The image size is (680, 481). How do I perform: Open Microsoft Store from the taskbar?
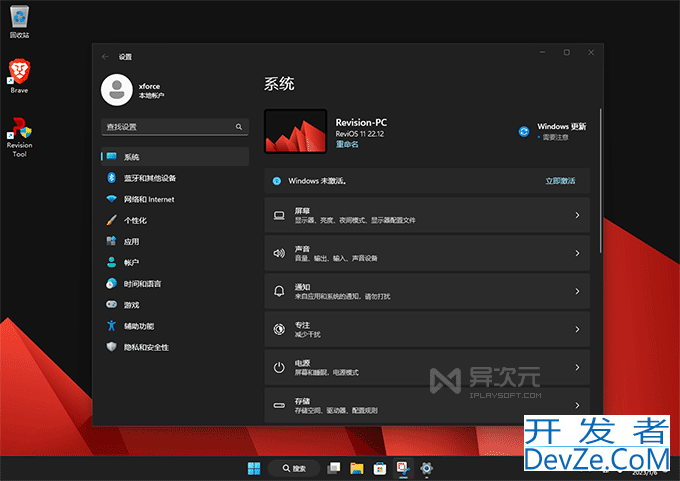(x=380, y=468)
